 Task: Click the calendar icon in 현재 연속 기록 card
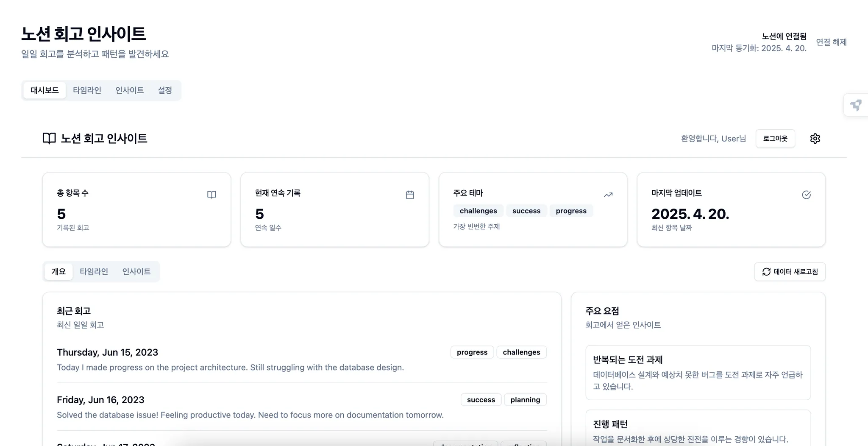410,195
